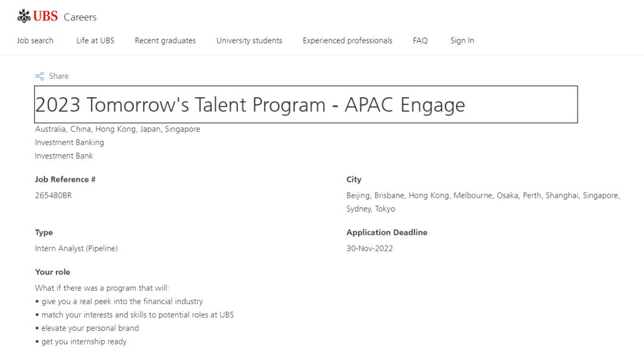
Task: Click the Investment Banking category text
Action: tap(69, 142)
